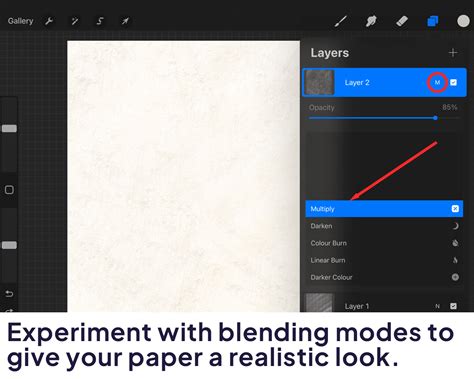Open the color picker circle

pos(463,21)
